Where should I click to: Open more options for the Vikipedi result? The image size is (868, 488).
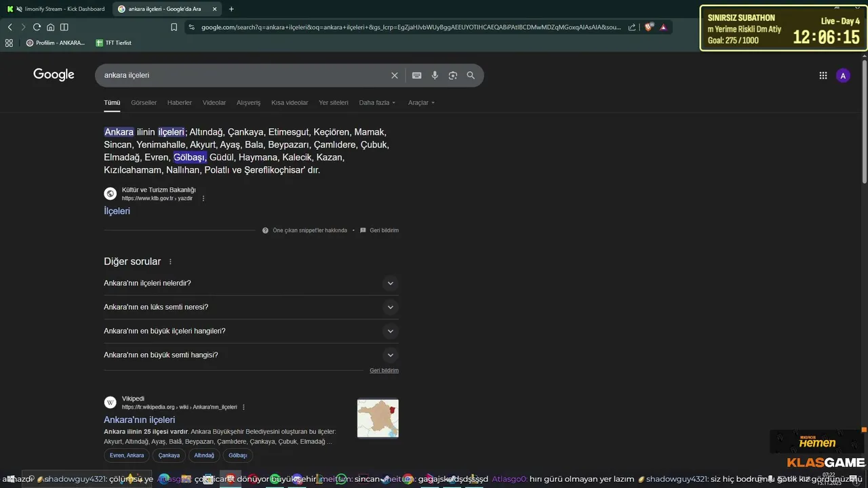(x=243, y=407)
